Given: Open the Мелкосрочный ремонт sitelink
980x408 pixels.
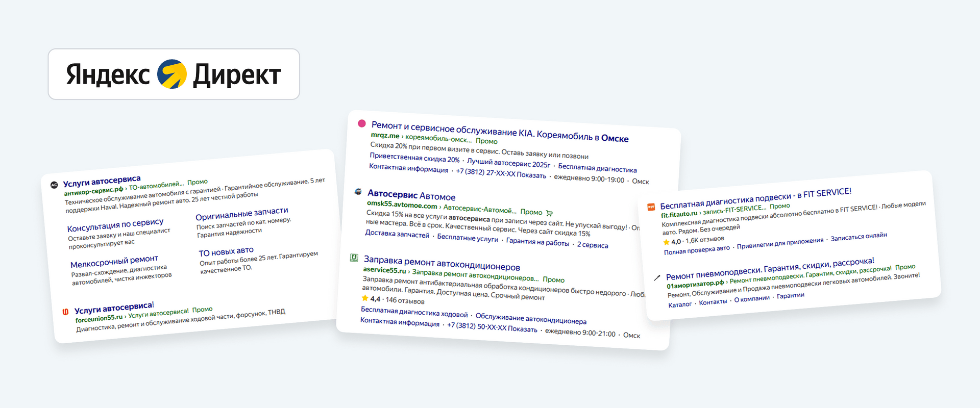Looking at the screenshot, I should tap(114, 262).
